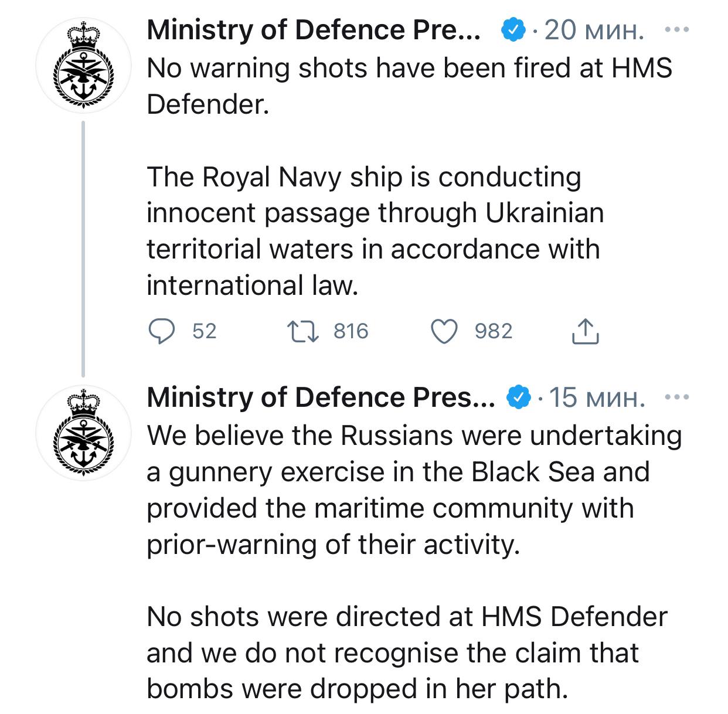Reply to the HMS Defender warning shots tweet
This screenshot has width=728, height=714.
click(161, 332)
